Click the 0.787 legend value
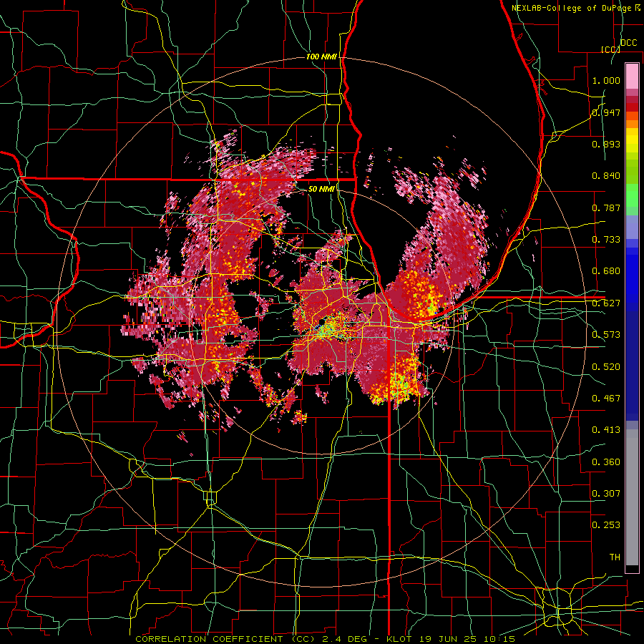Image resolution: width=644 pixels, height=644 pixels. click(606, 208)
